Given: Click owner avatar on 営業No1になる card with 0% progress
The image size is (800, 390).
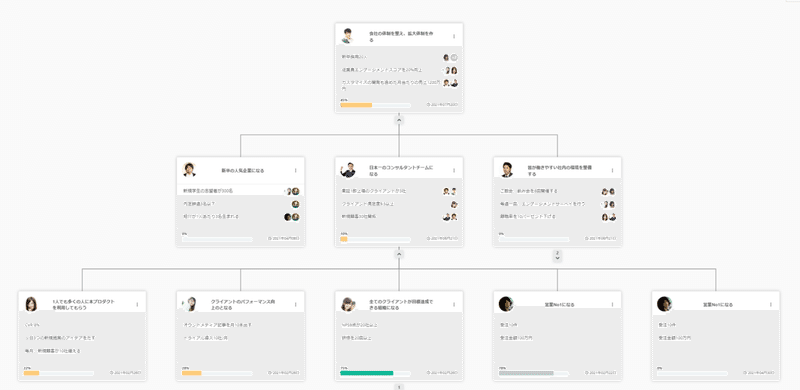Looking at the screenshot, I should [x=664, y=304].
